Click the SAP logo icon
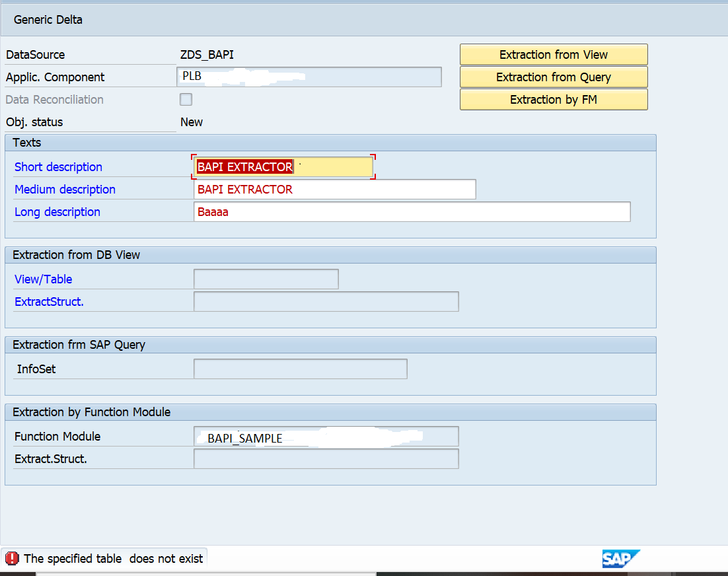The image size is (728, 576). coord(621,558)
